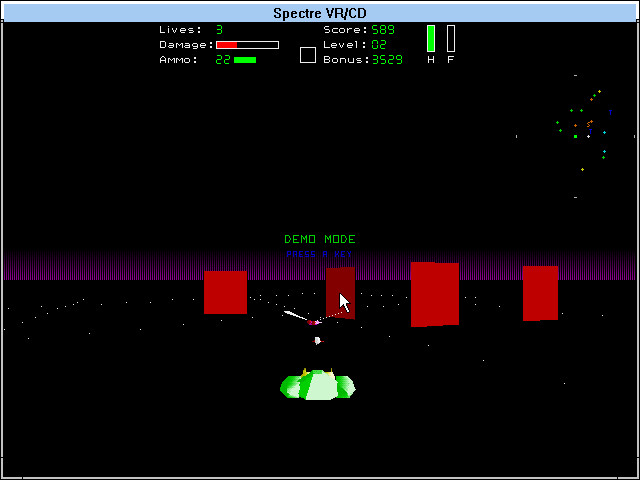Click the "Spectre VR/CD" window title bar
This screenshot has height=480, width=640.
(320, 13)
